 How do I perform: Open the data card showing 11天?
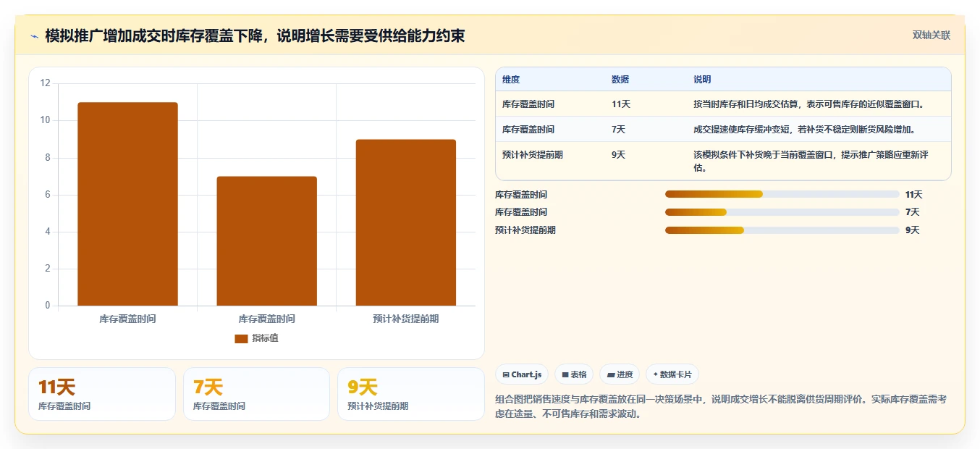point(102,394)
